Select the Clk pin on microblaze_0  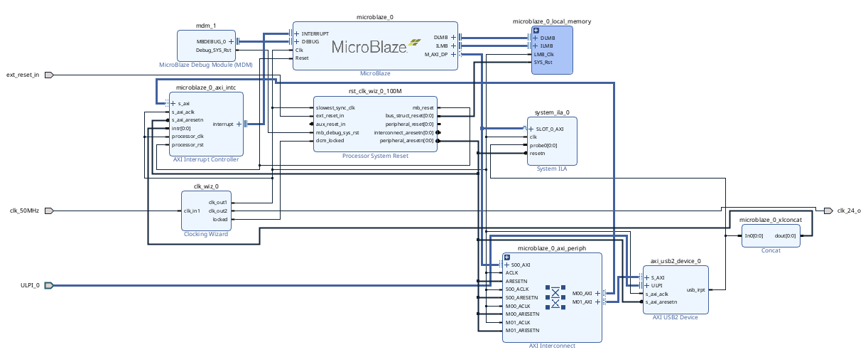[300, 50]
